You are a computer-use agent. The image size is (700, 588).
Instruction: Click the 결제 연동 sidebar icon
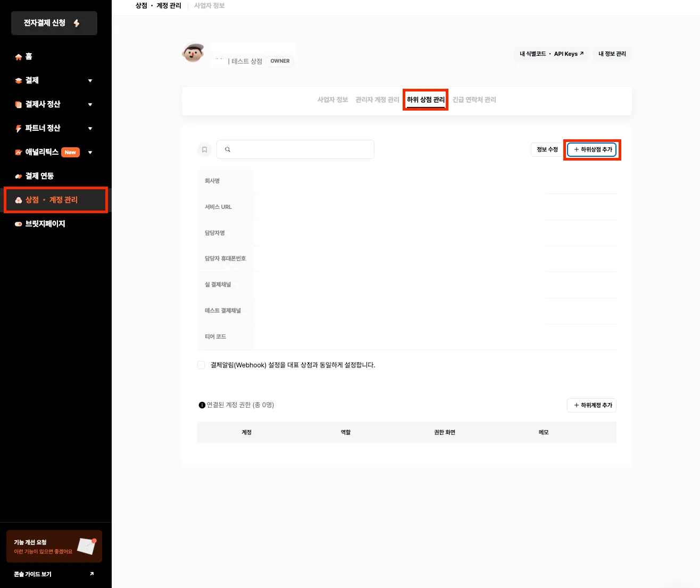[19, 177]
